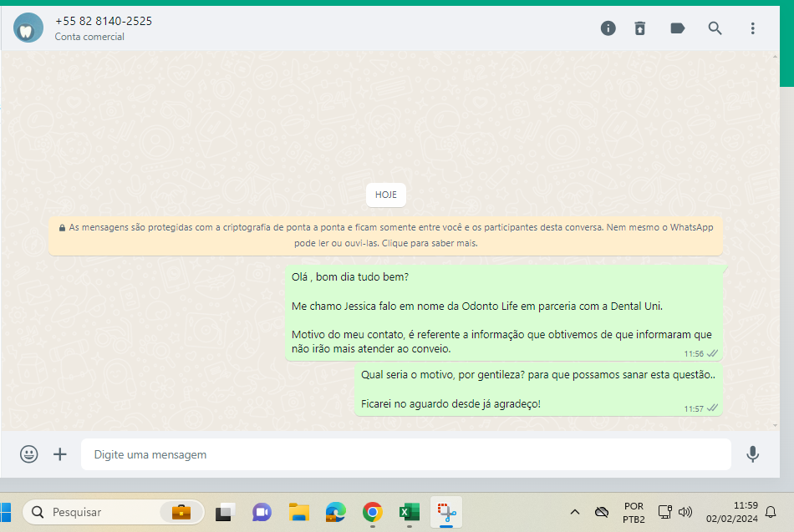
Task: Click the chat scrollbar up arrow
Action: [776, 57]
